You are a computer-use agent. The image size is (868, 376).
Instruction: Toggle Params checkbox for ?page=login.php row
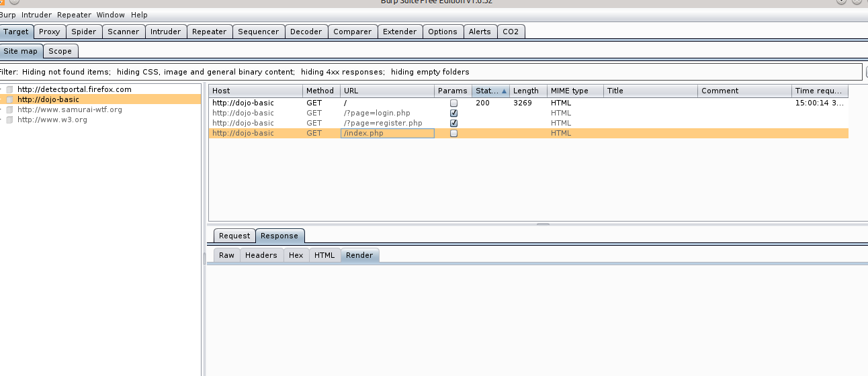click(x=453, y=113)
